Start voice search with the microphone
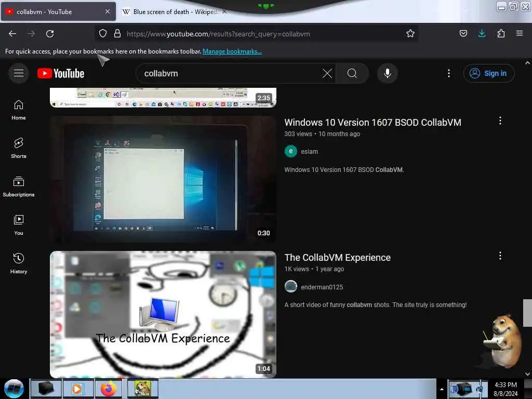532x399 pixels. pyautogui.click(x=387, y=73)
